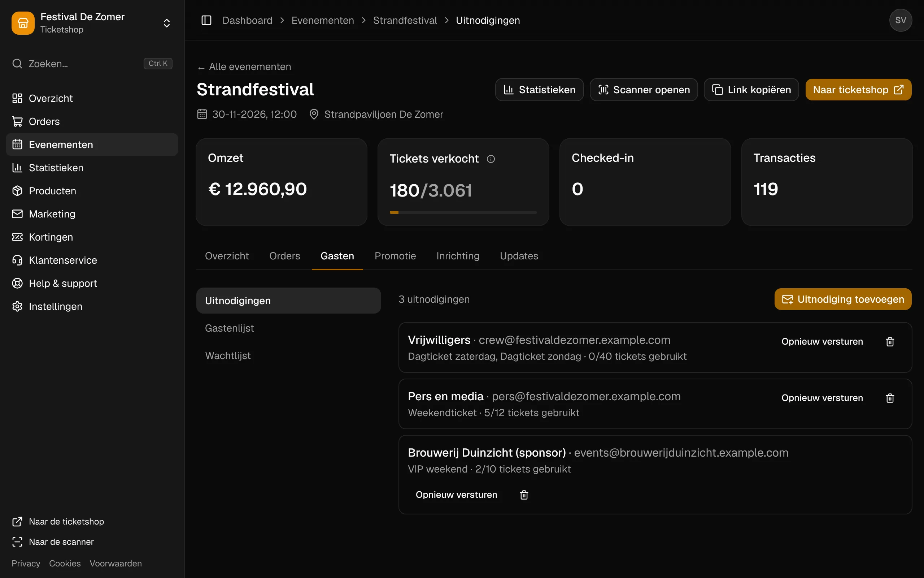Open Klantenservice in the sidebar
924x578 pixels.
point(92,260)
